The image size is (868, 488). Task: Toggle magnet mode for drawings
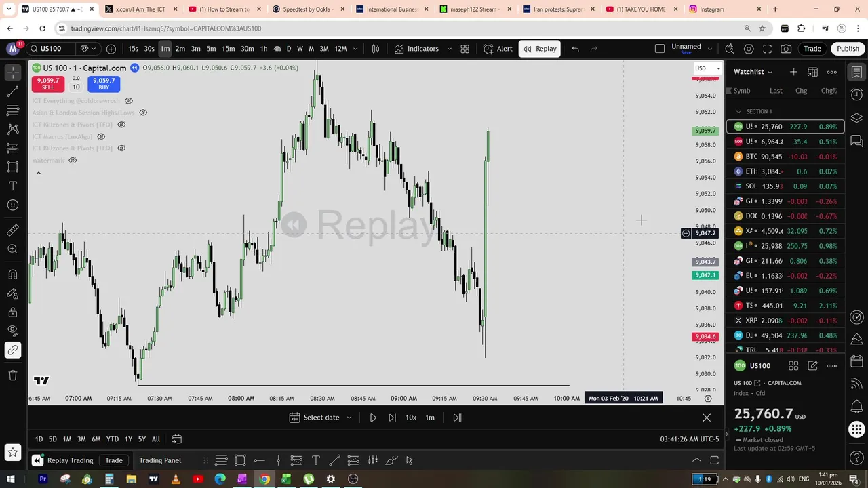pos(13,274)
